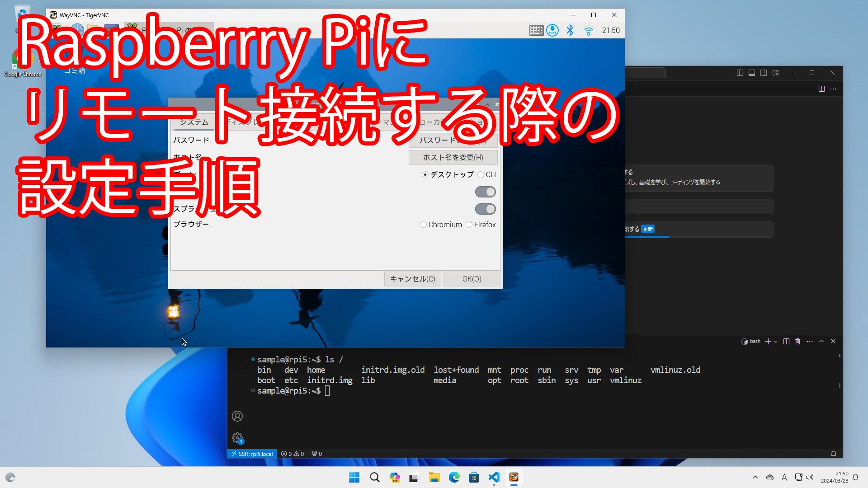
Task: Open terminal panel More Actions ellipsis
Action: (810, 342)
